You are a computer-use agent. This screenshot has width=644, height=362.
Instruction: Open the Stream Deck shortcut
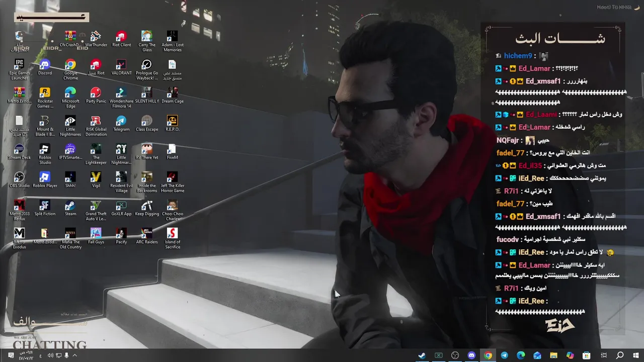(x=19, y=152)
